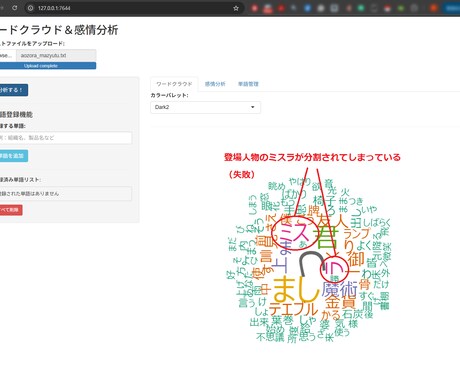Screen dimensions: 460x380
Task: Click the orange extension icon in browser toolbar
Action: (434, 8)
